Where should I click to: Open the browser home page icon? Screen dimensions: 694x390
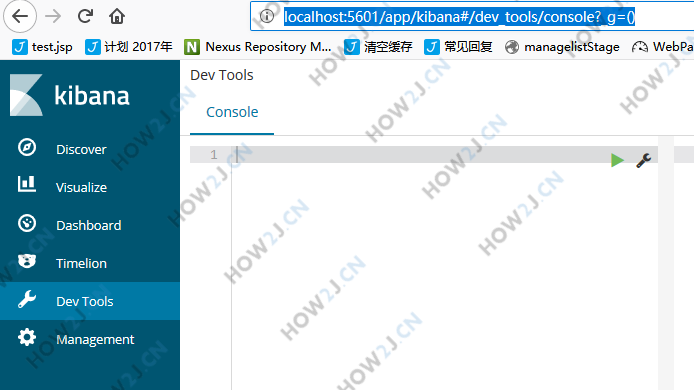point(117,16)
